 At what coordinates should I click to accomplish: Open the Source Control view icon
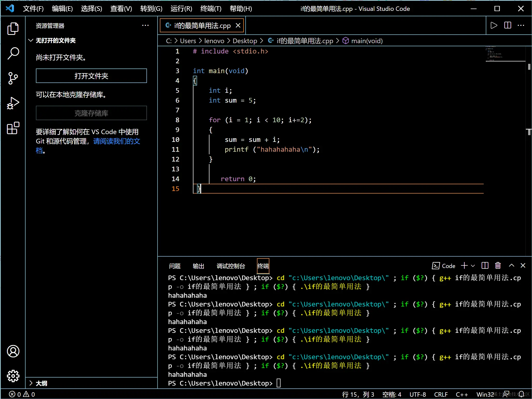(x=13, y=78)
